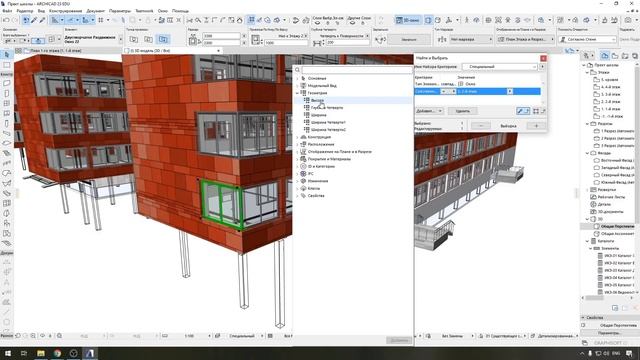The width and height of the screenshot is (640, 360).
Task: Click the fit-in-window icon in Find & Select
Action: (x=536, y=111)
